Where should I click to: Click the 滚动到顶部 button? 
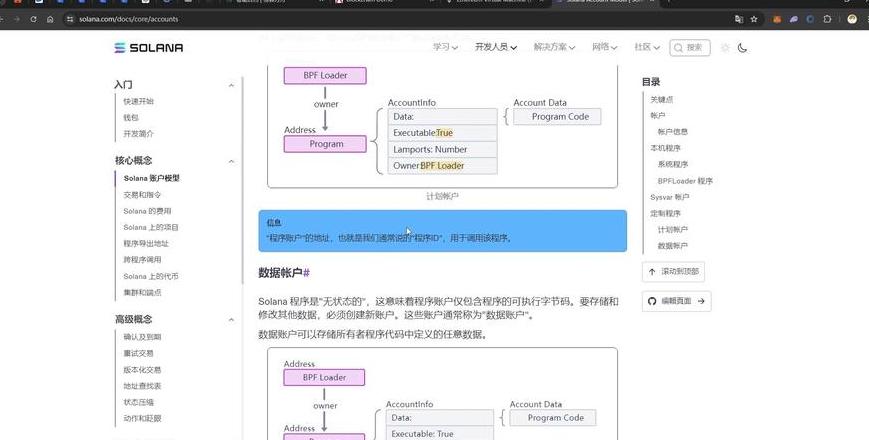[x=673, y=272]
